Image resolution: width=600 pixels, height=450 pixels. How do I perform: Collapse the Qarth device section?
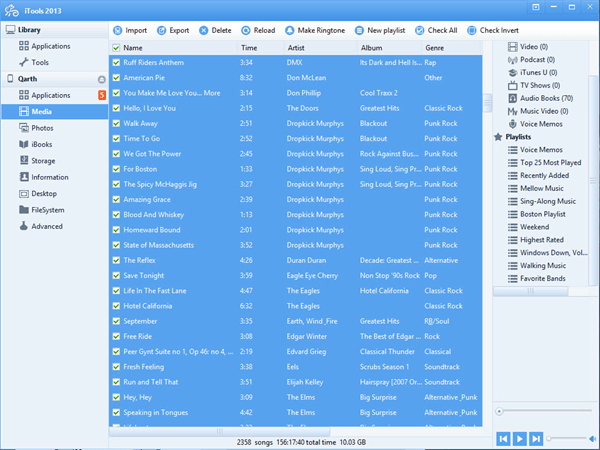click(55, 79)
